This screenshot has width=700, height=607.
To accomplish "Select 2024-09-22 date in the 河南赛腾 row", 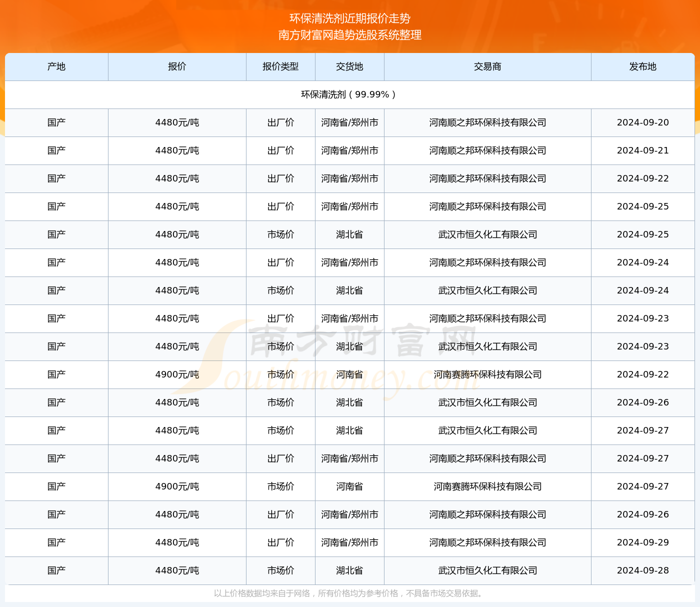I will pos(642,374).
